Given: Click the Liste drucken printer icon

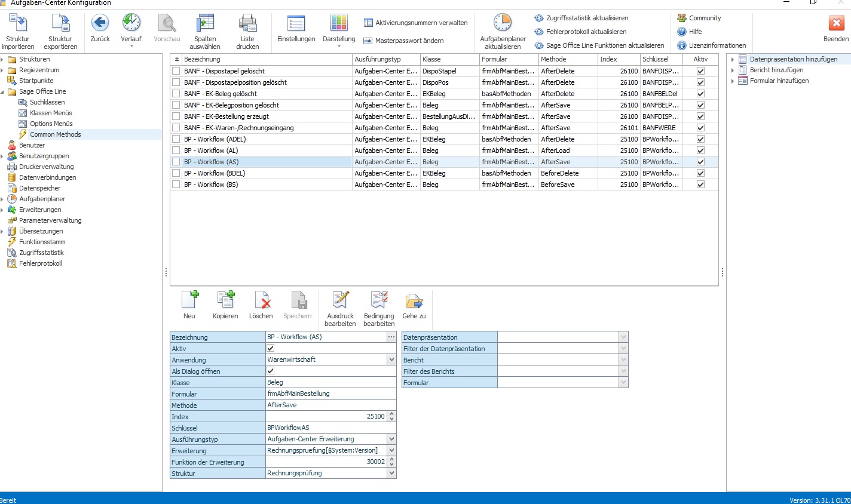Looking at the screenshot, I should [247, 23].
